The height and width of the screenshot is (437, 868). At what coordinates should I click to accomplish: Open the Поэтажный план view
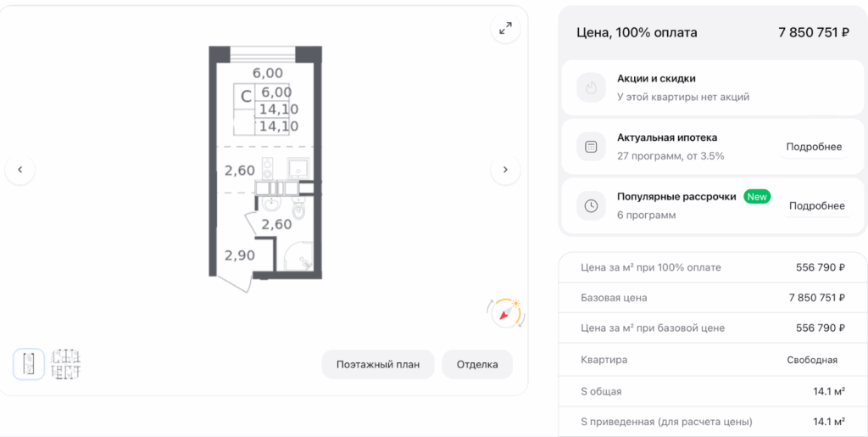[378, 365]
